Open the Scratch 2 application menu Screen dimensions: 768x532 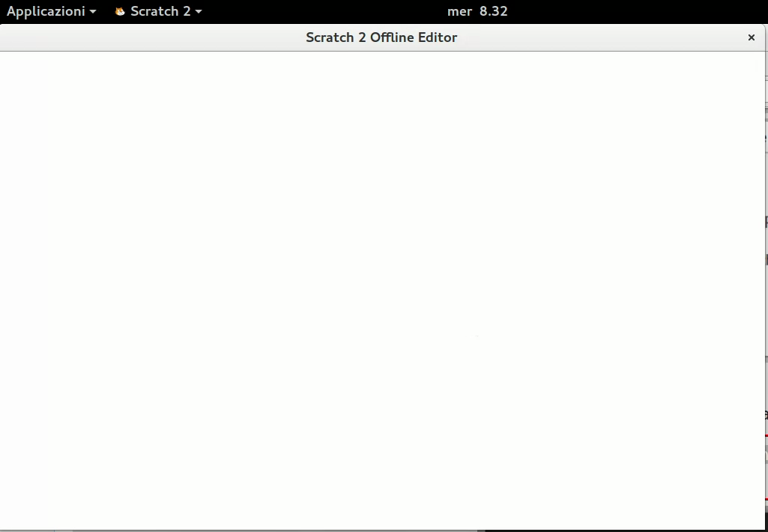[160, 11]
